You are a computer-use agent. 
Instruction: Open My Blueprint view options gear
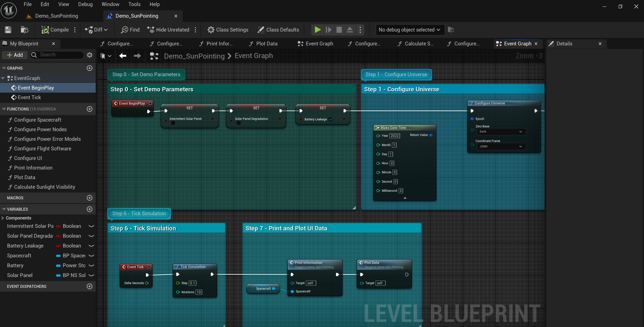point(90,55)
